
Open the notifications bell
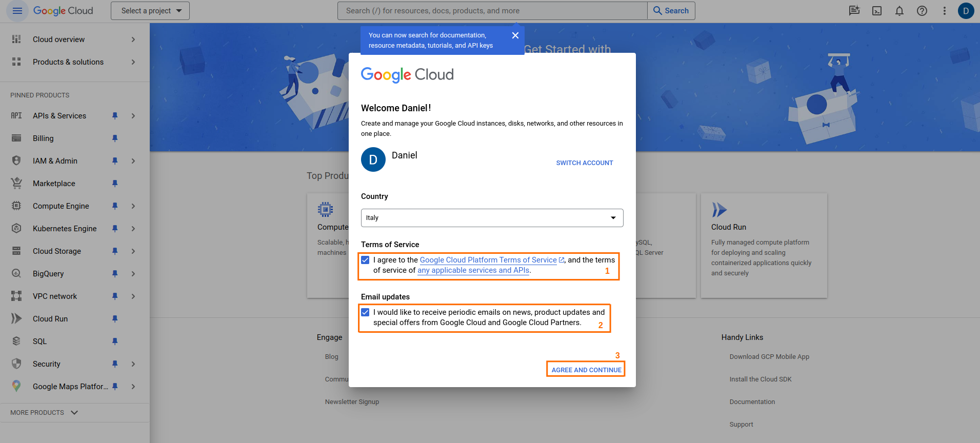(899, 11)
